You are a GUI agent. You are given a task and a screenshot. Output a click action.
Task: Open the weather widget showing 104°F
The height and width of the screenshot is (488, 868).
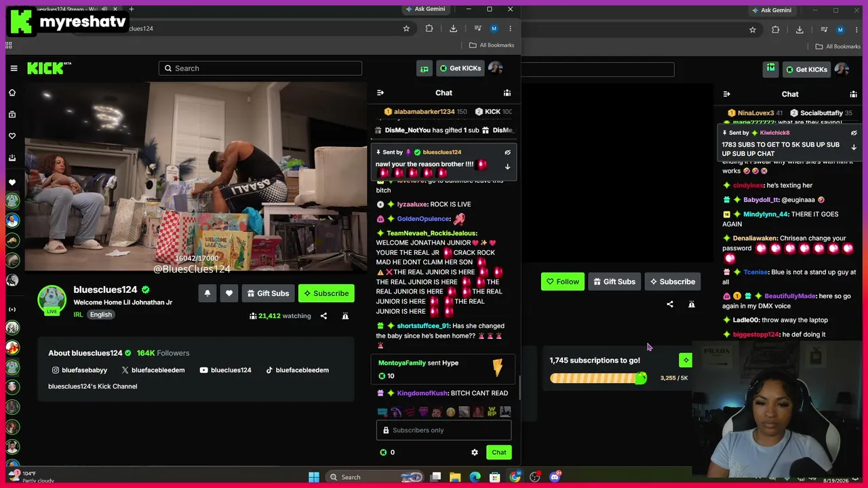pos(28,477)
